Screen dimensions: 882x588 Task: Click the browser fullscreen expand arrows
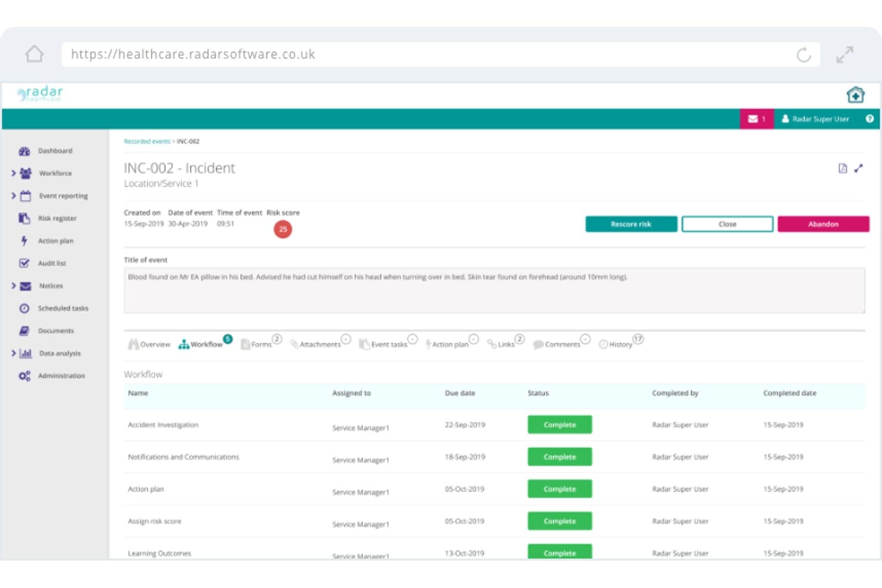coord(844,55)
